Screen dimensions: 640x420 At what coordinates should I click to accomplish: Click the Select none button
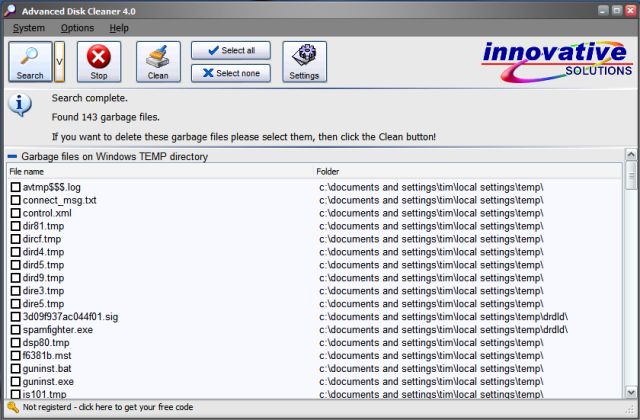point(231,73)
